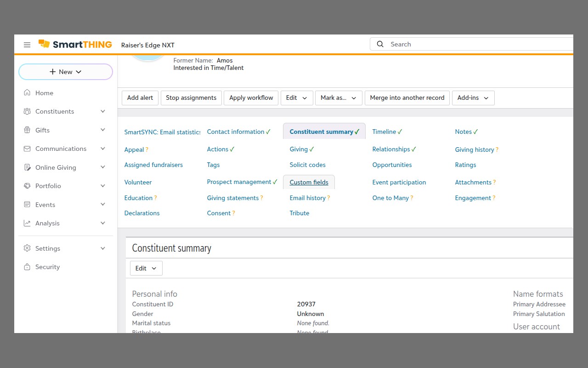The image size is (588, 368).
Task: Expand the Constituents sidebar section
Action: (x=103, y=111)
